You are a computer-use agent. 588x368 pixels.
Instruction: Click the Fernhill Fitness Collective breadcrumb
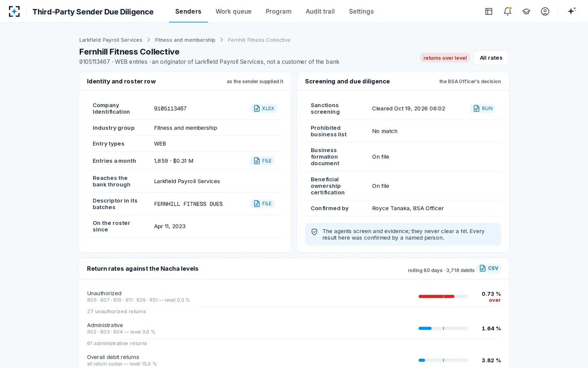click(x=259, y=40)
